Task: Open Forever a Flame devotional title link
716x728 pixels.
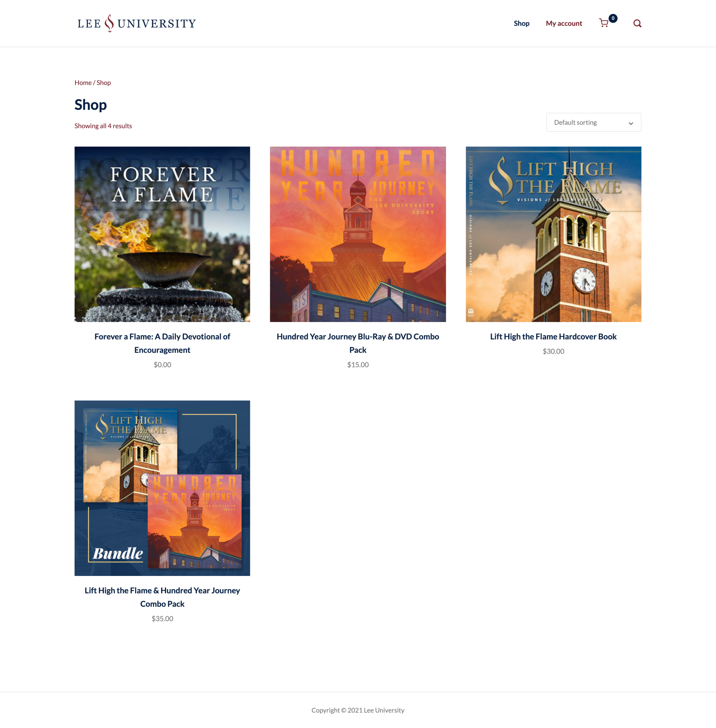Action: pyautogui.click(x=162, y=343)
